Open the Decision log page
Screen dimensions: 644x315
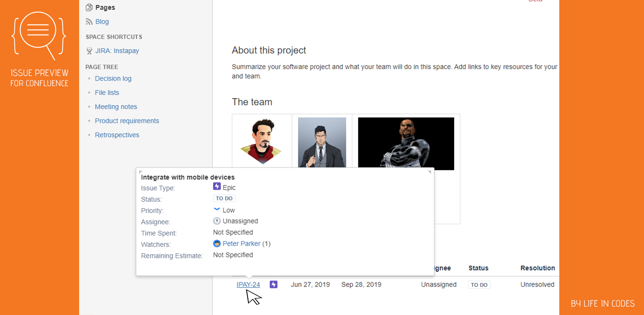[x=113, y=78]
